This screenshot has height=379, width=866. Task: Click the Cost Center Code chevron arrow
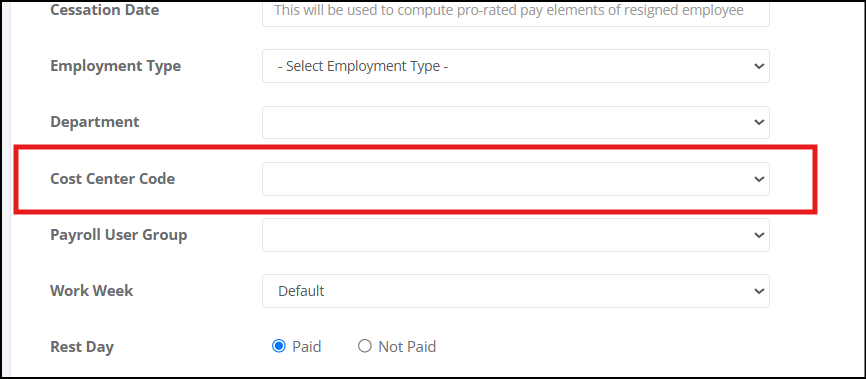759,179
